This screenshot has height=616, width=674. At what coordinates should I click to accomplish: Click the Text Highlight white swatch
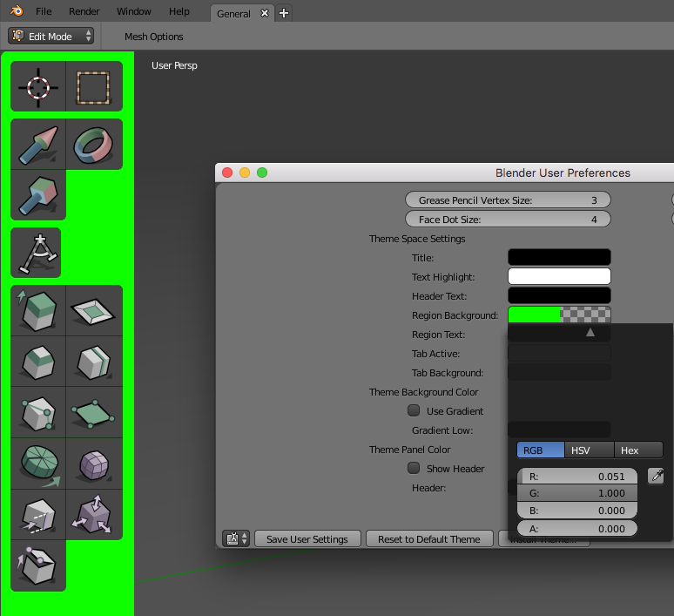pyautogui.click(x=559, y=276)
